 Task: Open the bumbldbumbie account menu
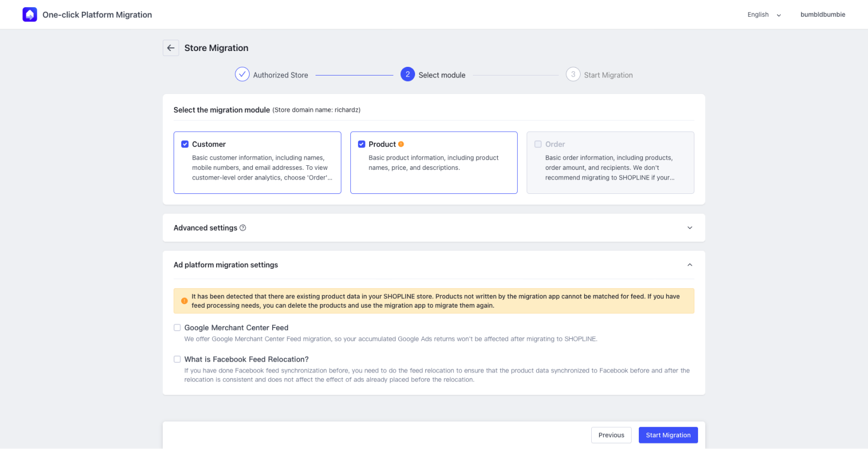pos(823,15)
